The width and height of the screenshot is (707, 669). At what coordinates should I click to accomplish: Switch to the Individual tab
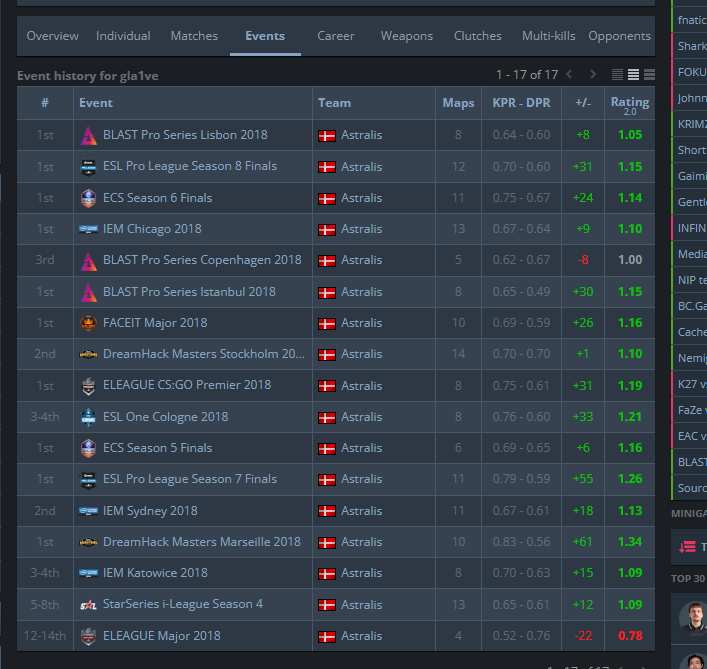[x=123, y=36]
